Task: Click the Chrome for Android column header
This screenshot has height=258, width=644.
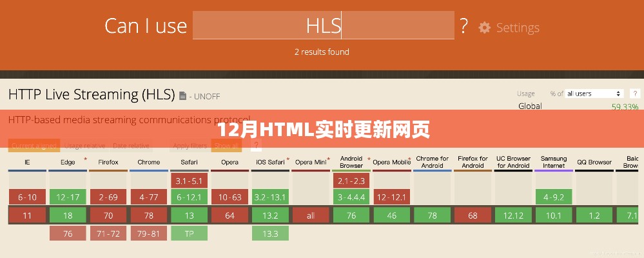Action: pyautogui.click(x=432, y=163)
